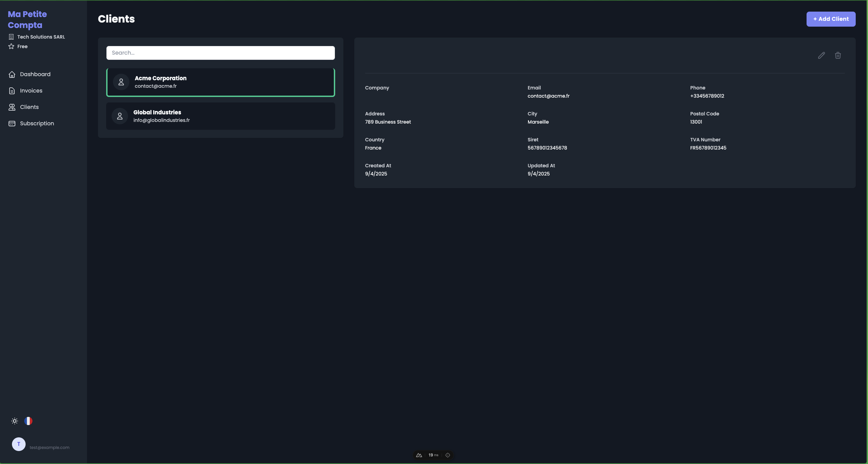
Task: Click the trash delete client icon
Action: tap(838, 55)
